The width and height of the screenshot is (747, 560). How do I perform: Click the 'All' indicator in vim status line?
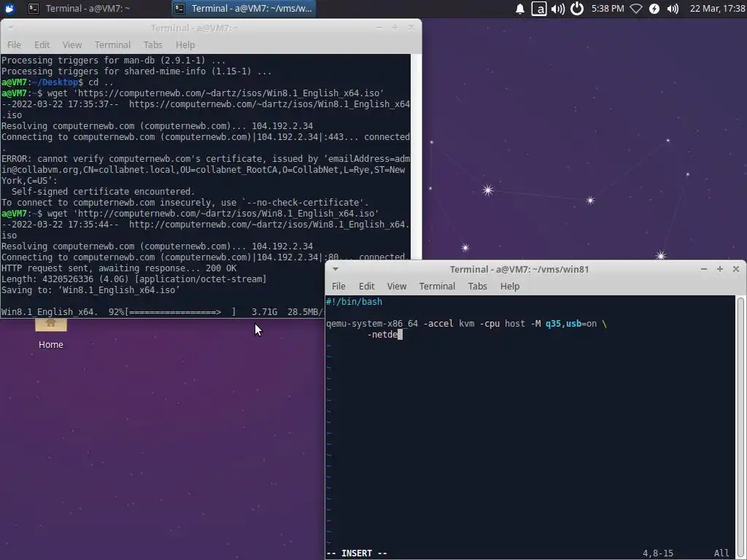tap(721, 553)
